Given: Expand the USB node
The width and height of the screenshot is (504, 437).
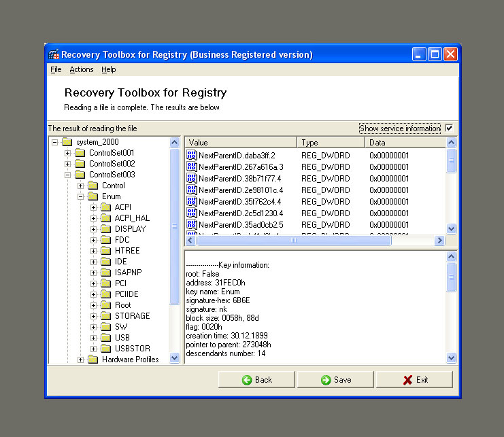Looking at the screenshot, I should point(94,338).
